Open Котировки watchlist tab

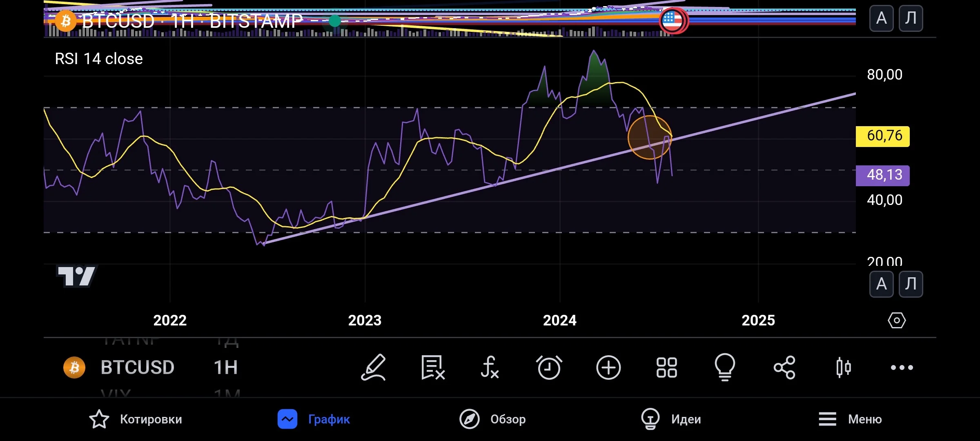tap(136, 419)
